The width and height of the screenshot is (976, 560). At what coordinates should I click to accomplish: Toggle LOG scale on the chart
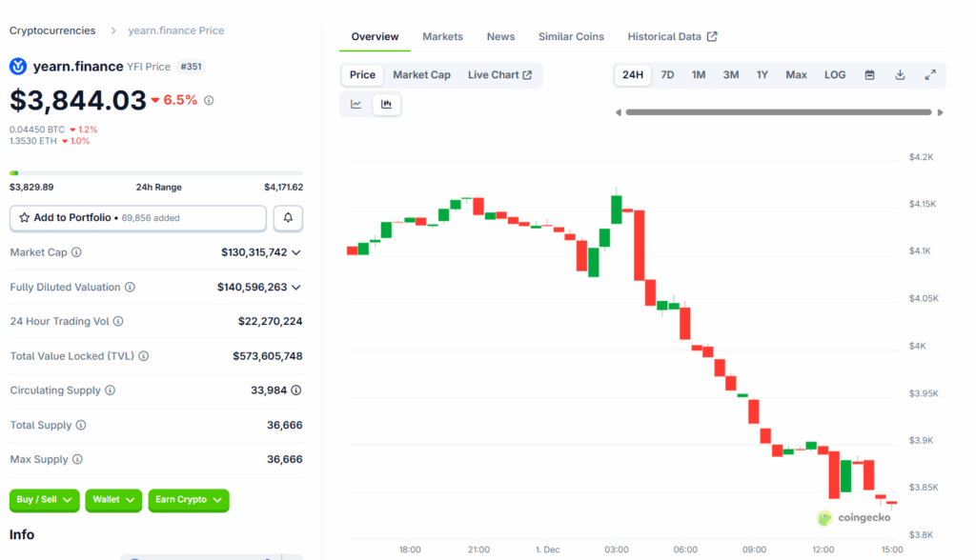tap(835, 74)
